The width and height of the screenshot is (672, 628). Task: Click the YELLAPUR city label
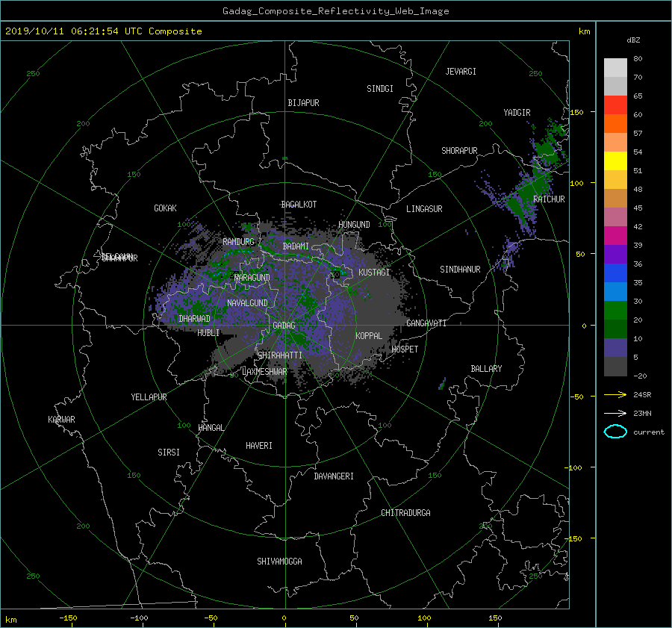[149, 397]
